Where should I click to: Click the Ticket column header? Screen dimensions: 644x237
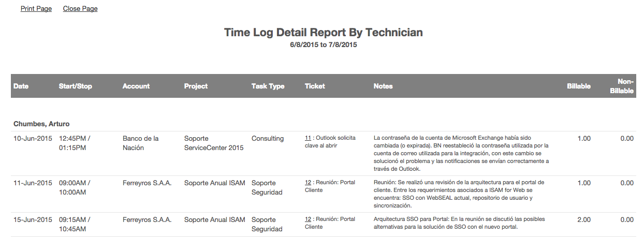315,86
